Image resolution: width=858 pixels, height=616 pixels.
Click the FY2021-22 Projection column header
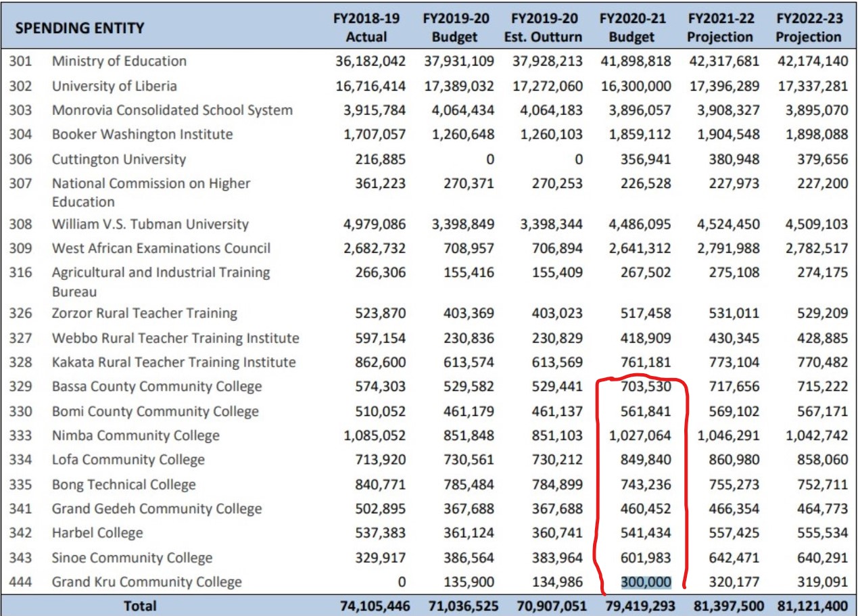coord(719,28)
